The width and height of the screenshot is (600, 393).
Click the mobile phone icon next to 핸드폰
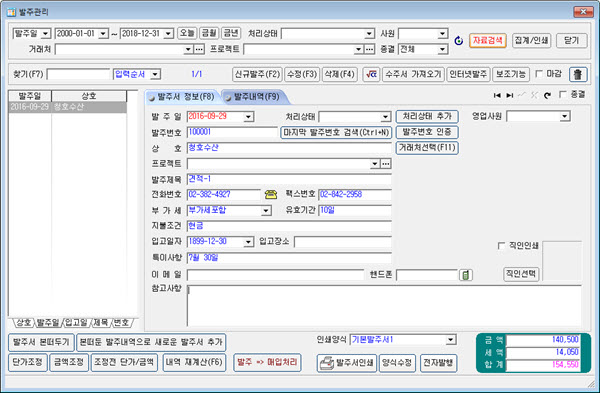coord(466,275)
